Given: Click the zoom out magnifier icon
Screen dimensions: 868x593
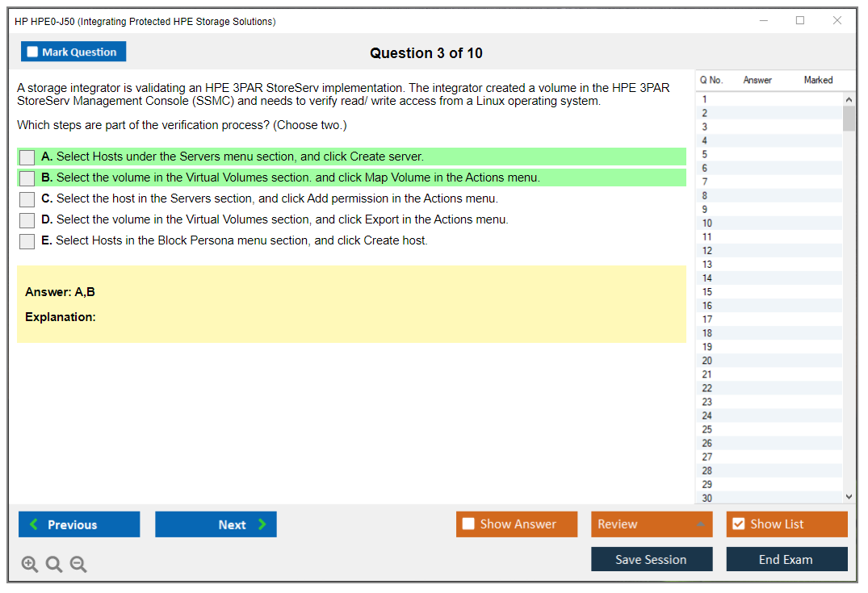Looking at the screenshot, I should pyautogui.click(x=78, y=565).
